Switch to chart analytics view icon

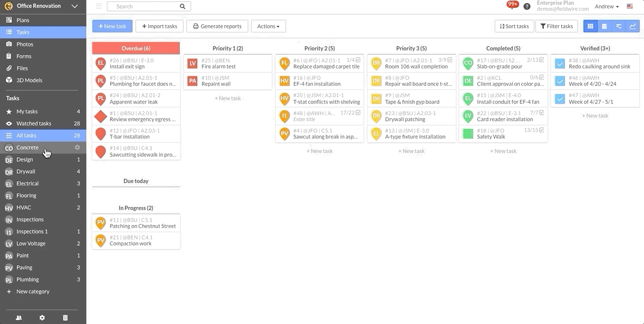633,26
